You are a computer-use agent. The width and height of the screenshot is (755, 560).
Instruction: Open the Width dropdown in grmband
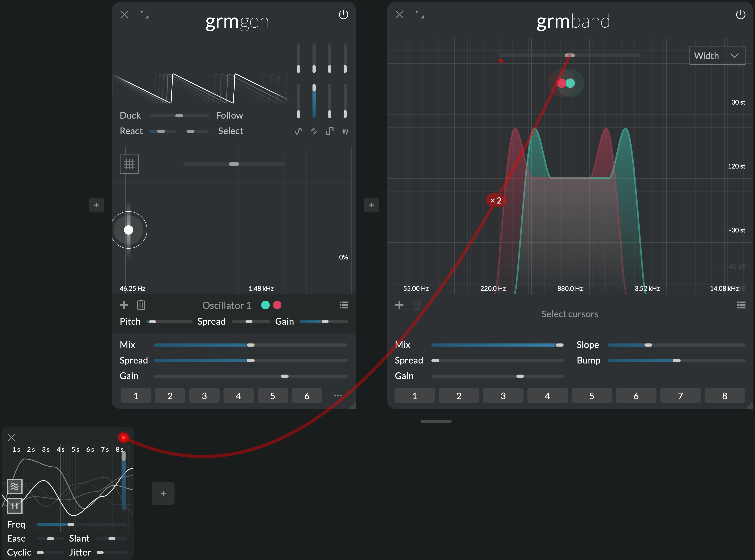pos(717,56)
